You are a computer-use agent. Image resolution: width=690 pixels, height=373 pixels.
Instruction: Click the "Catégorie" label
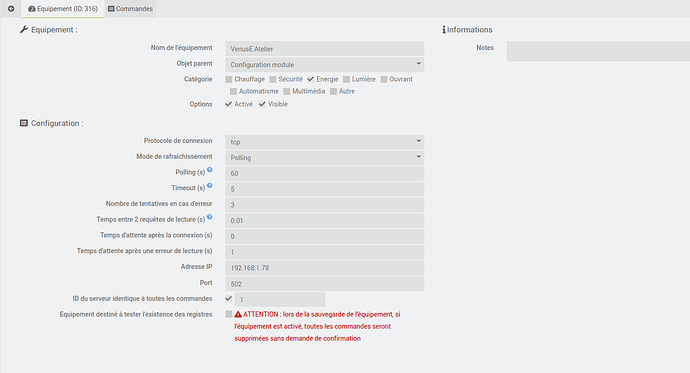click(198, 79)
